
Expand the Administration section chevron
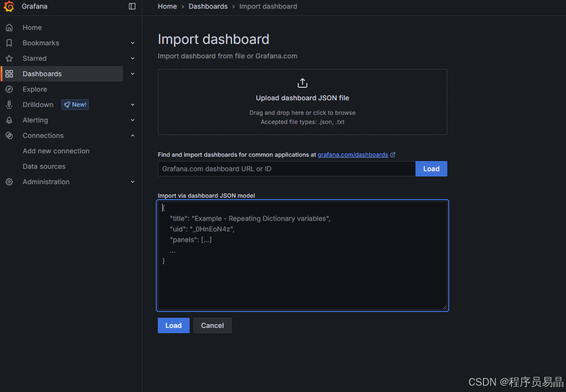(133, 182)
